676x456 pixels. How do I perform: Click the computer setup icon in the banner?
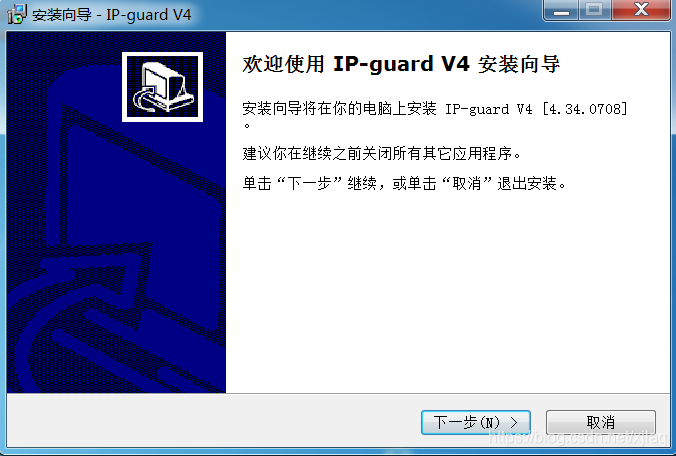coord(163,87)
